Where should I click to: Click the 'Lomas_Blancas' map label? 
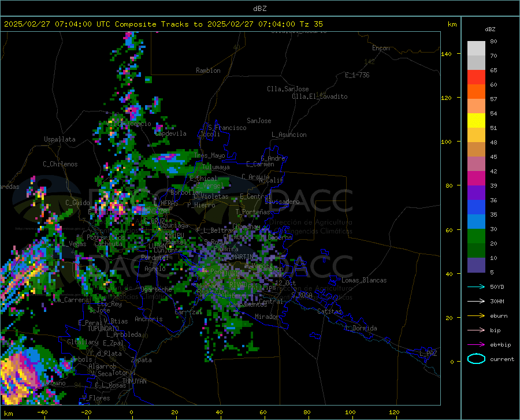point(364,280)
